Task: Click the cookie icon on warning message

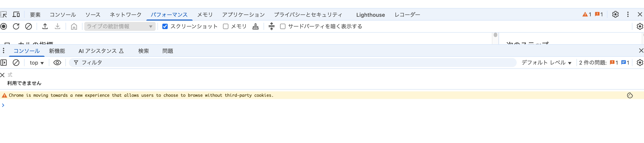Action: pyautogui.click(x=630, y=95)
